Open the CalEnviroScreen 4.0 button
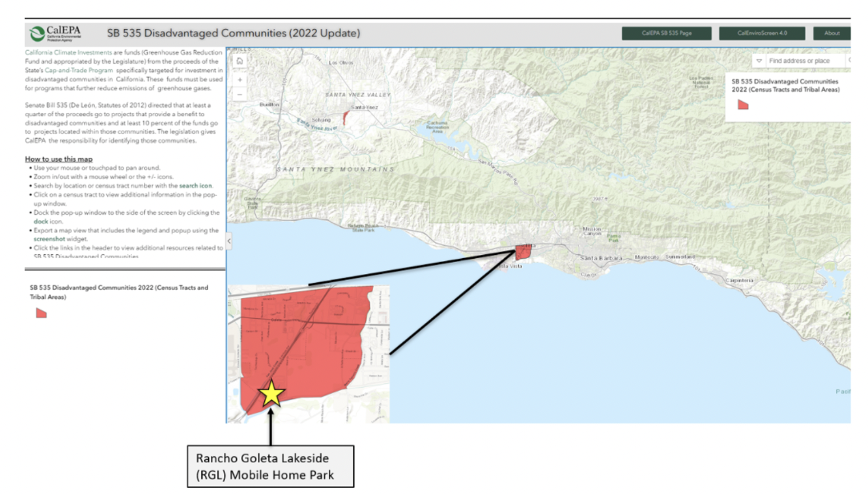The height and width of the screenshot is (494, 868). click(762, 33)
